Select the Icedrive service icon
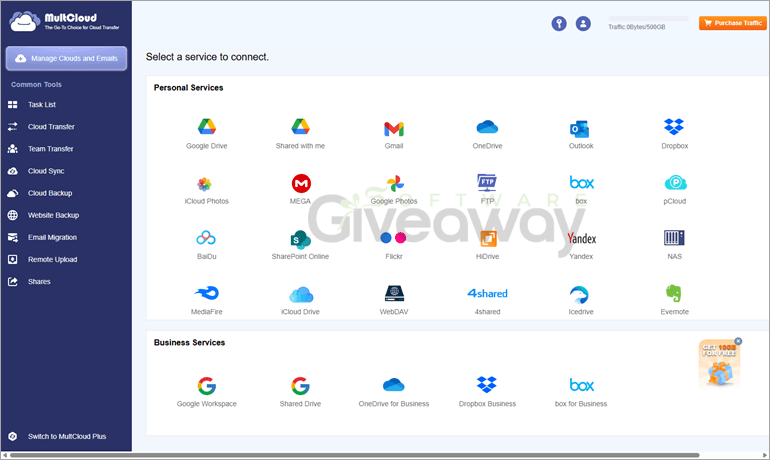The image size is (770, 460). pos(580,295)
